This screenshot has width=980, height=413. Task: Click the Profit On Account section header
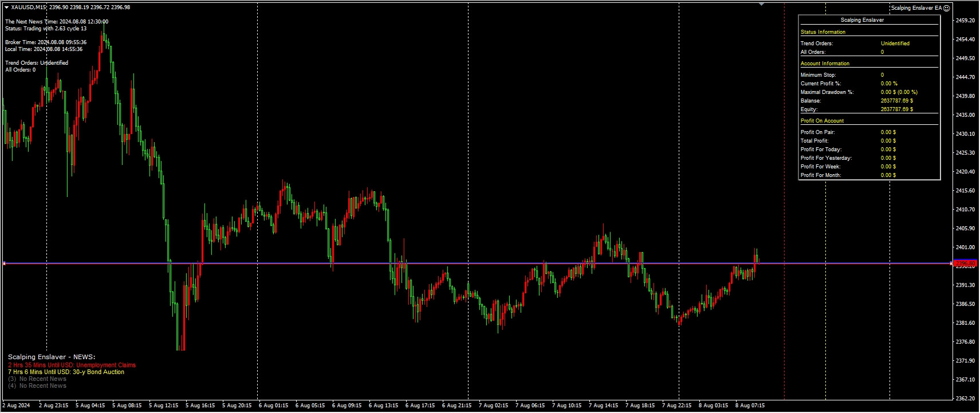point(822,121)
